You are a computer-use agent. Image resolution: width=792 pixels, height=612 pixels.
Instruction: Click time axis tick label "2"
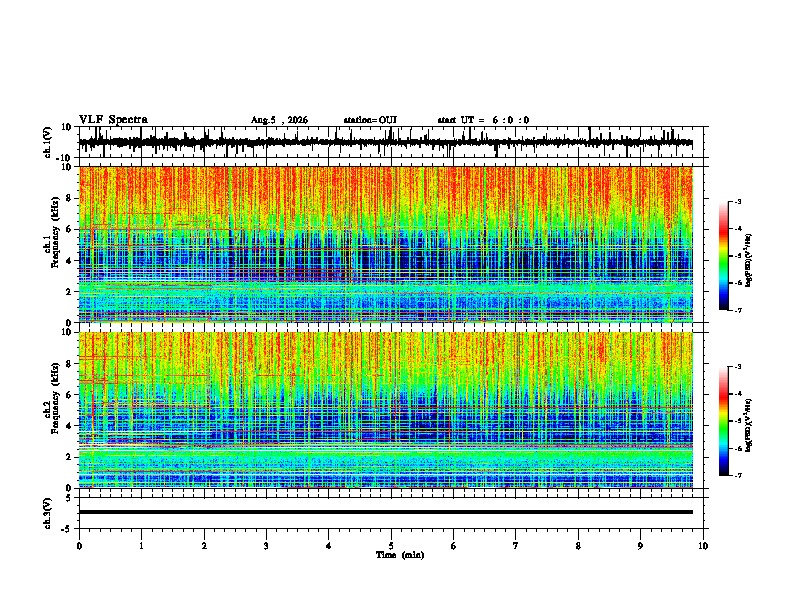coord(204,546)
